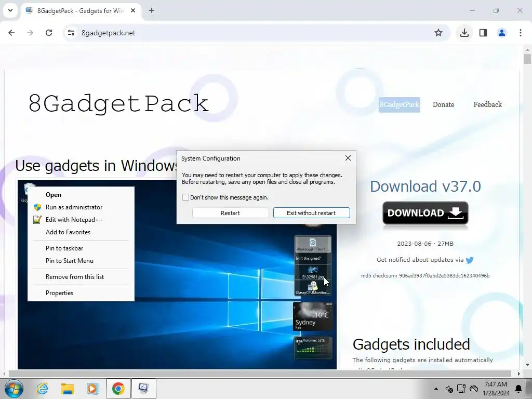Image resolution: width=532 pixels, height=399 pixels.
Task: Open the Windows Start orb
Action: click(x=14, y=389)
